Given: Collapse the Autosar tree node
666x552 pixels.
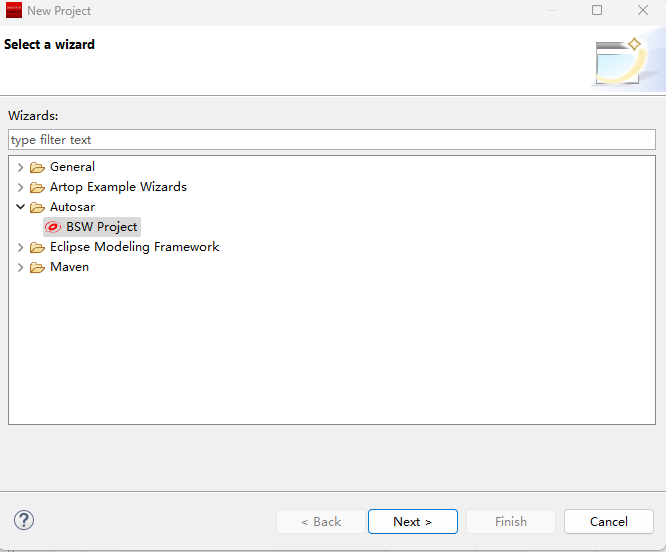Looking at the screenshot, I should 20,207.
